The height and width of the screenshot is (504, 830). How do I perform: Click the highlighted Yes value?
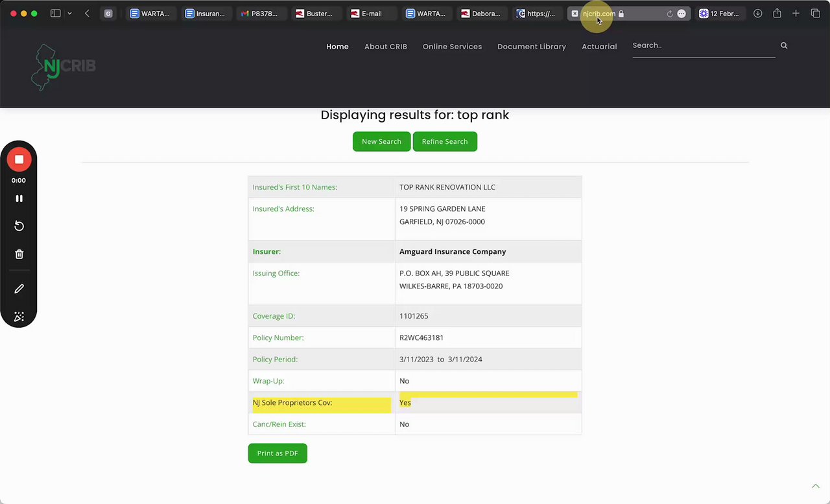pyautogui.click(x=405, y=403)
